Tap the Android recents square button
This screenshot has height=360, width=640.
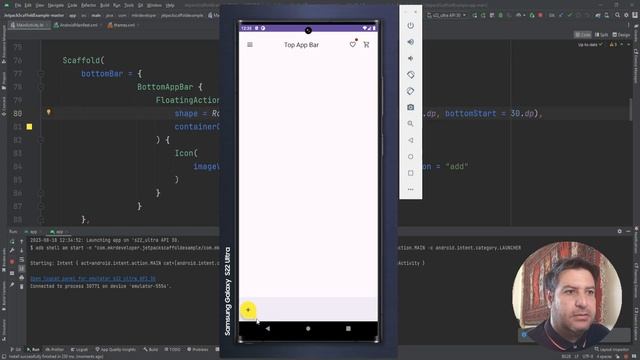348,328
